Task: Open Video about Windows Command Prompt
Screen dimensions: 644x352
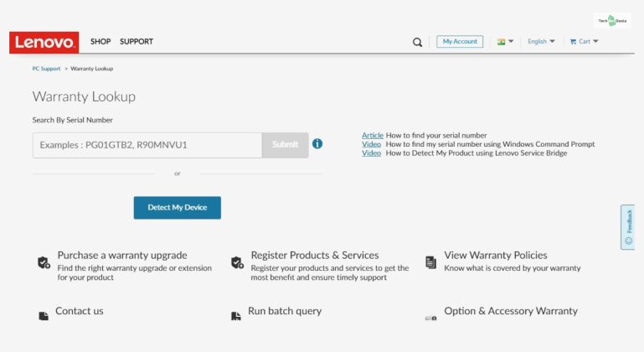Action: (371, 144)
